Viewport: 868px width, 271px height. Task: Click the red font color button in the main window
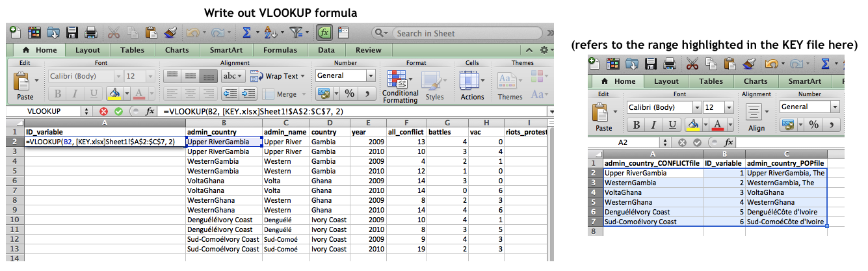point(138,94)
